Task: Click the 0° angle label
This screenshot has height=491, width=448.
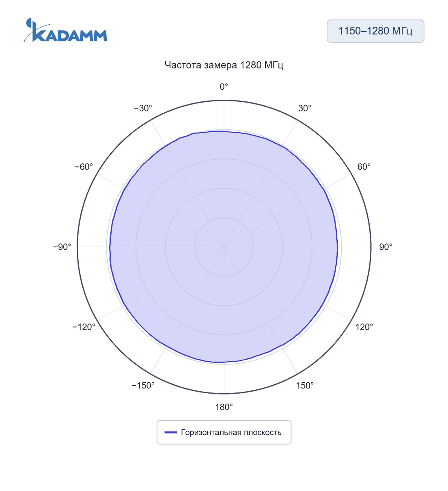Action: point(224,87)
